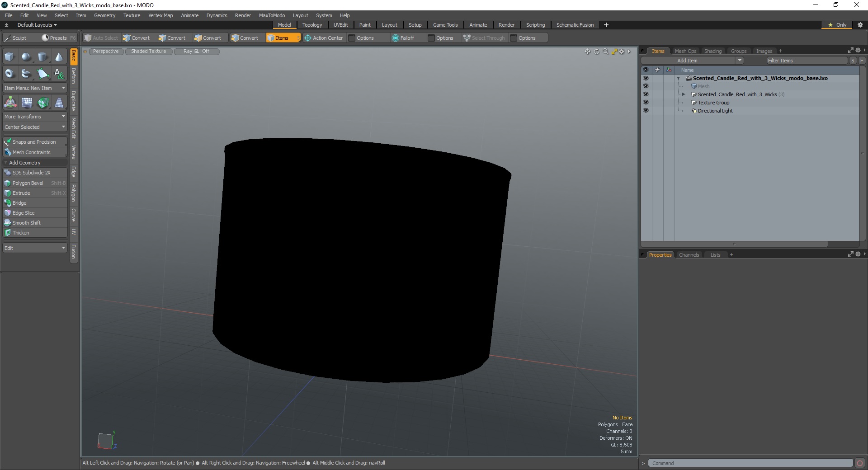
Task: Switch to the UVEdit layout tab
Action: tap(340, 25)
